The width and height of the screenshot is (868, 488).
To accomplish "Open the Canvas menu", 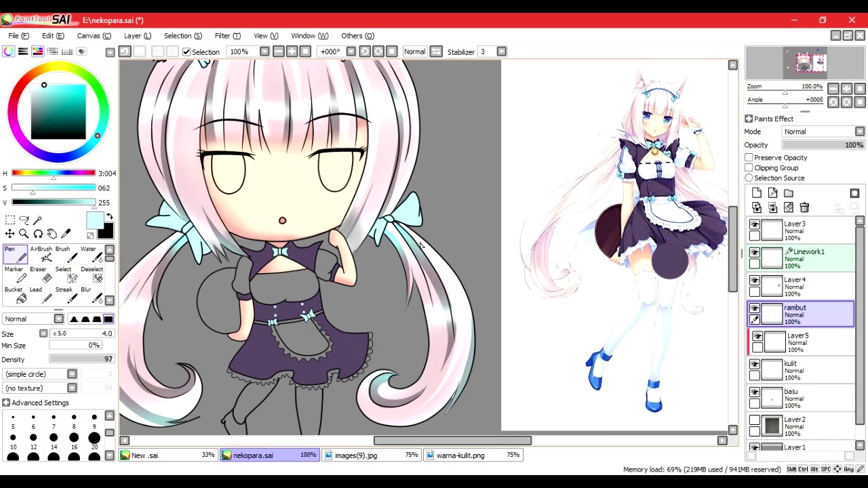I will (x=94, y=36).
